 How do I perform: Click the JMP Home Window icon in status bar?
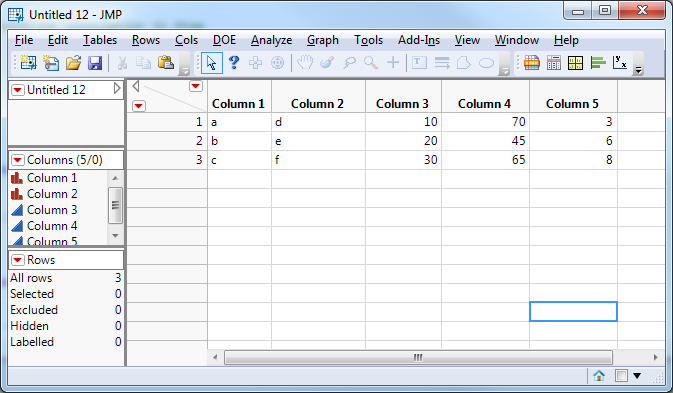[x=599, y=376]
